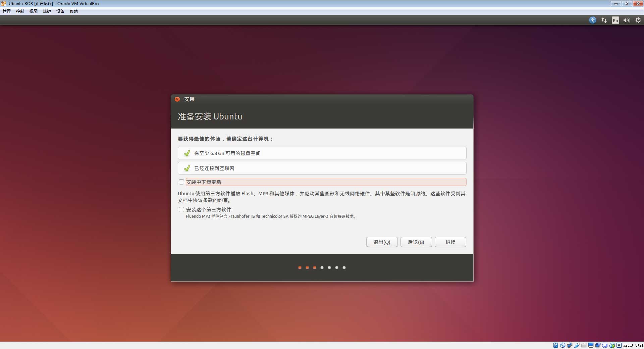Click the CPU virtualization status icon
This screenshot has height=349, width=644.
point(605,345)
